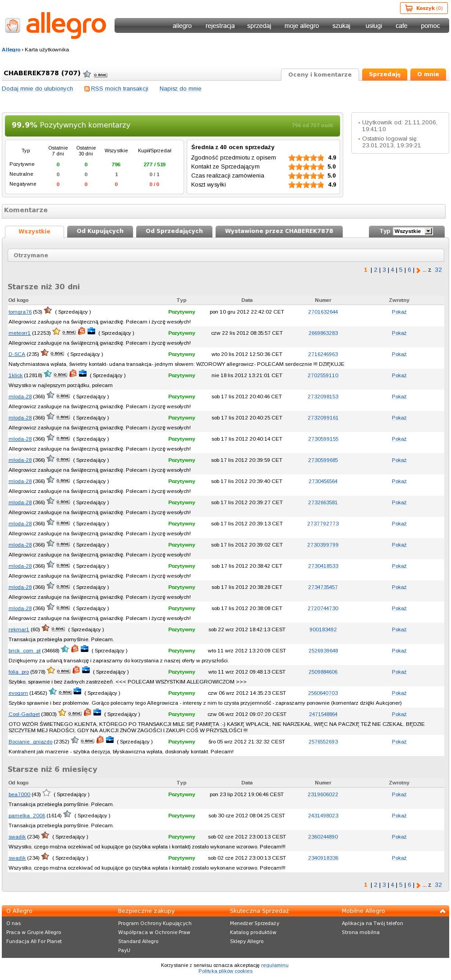Open the Typ 'Wszystkie' dropdown
The height and width of the screenshot is (980, 451).
click(413, 231)
